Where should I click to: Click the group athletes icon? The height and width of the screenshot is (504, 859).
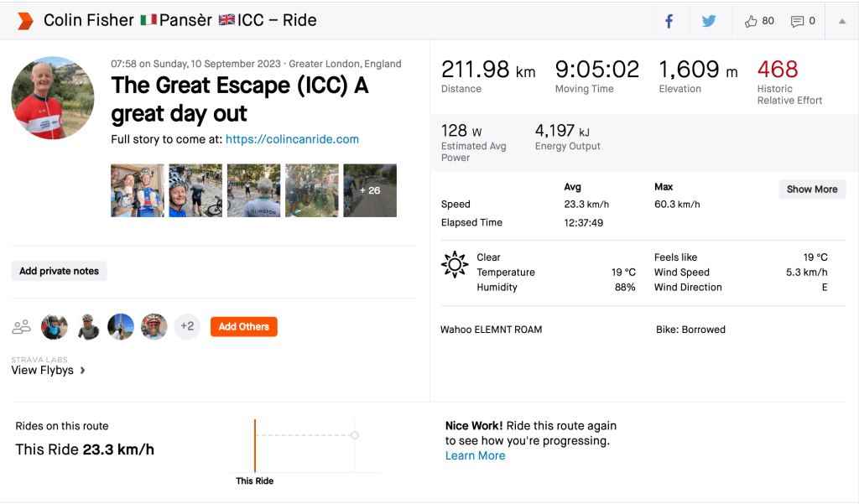tap(22, 326)
